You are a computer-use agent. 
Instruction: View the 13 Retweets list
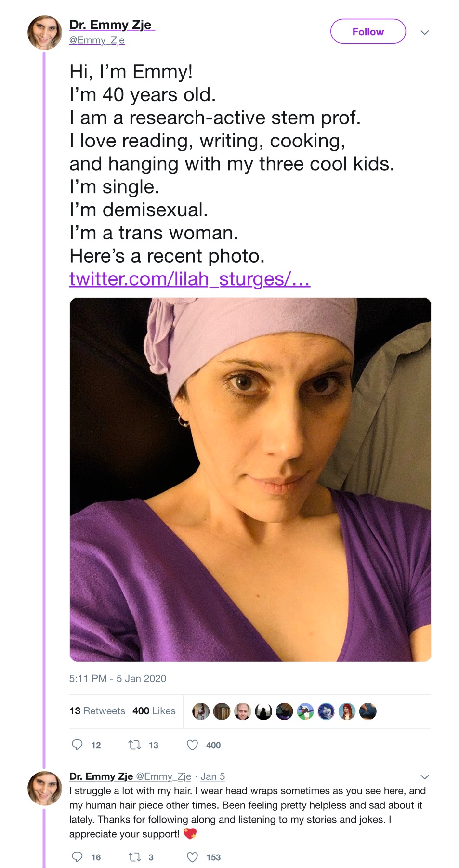pos(97,710)
